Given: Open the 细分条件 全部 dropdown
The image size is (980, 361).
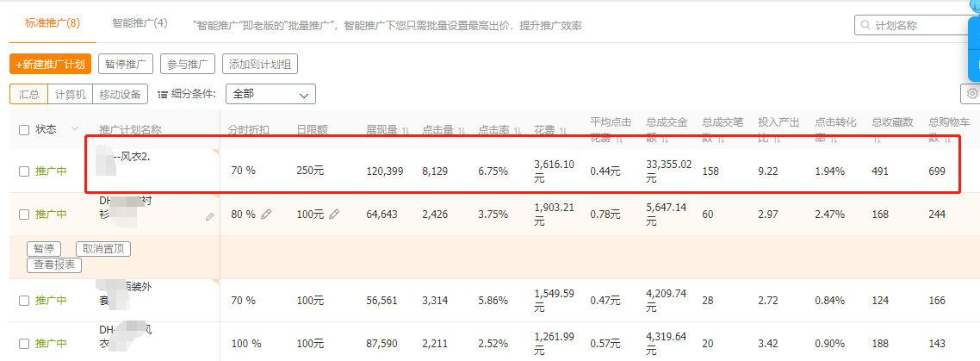Looking at the screenshot, I should [x=270, y=94].
